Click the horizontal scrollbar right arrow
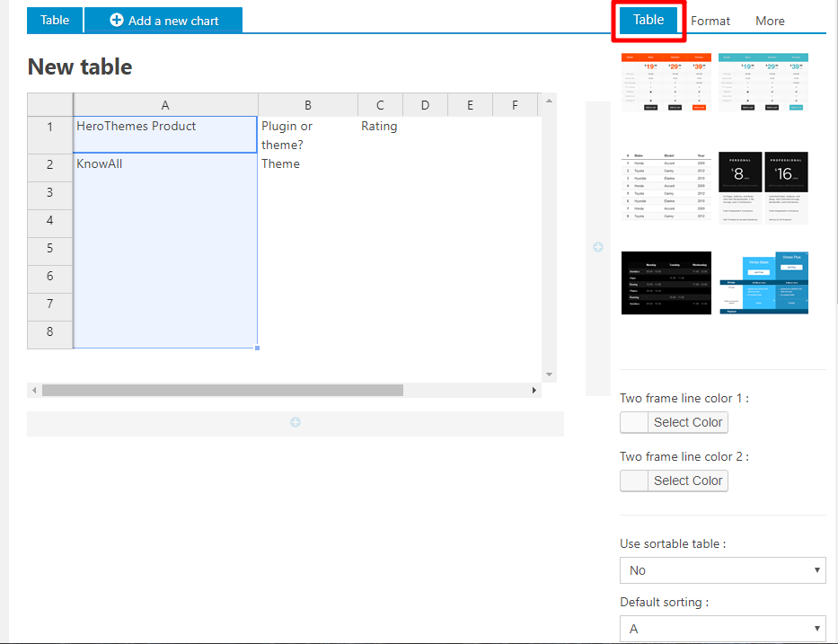 [534, 391]
